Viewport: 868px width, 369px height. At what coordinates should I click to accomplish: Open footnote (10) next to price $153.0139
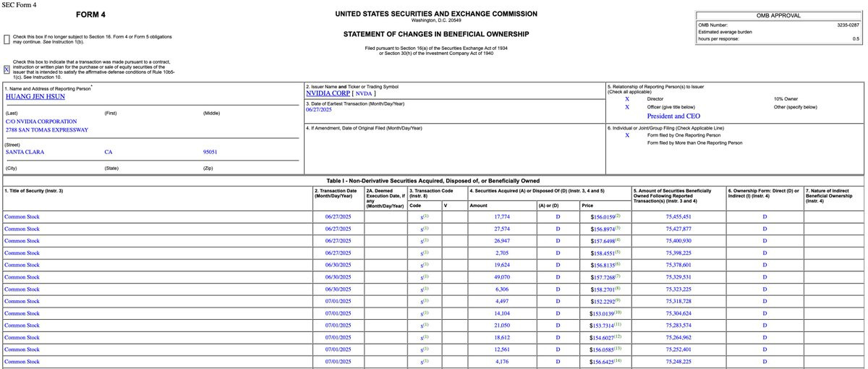(x=618, y=313)
